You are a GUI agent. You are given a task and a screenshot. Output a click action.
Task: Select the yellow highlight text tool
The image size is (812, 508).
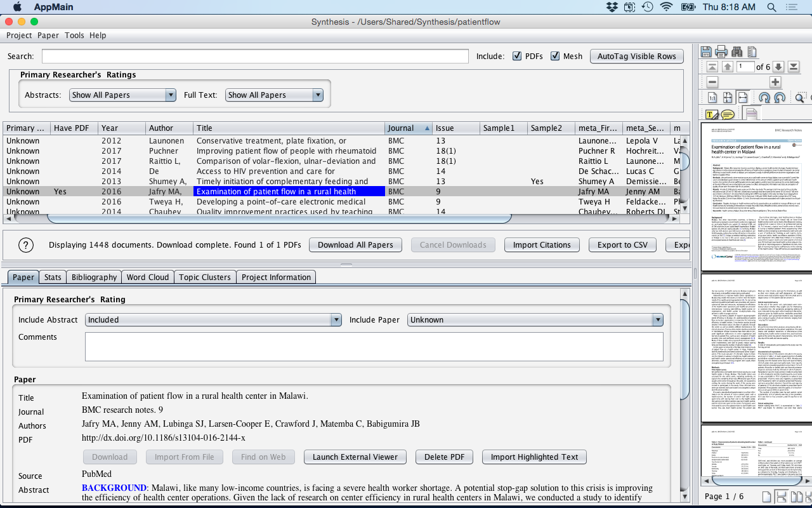point(712,114)
